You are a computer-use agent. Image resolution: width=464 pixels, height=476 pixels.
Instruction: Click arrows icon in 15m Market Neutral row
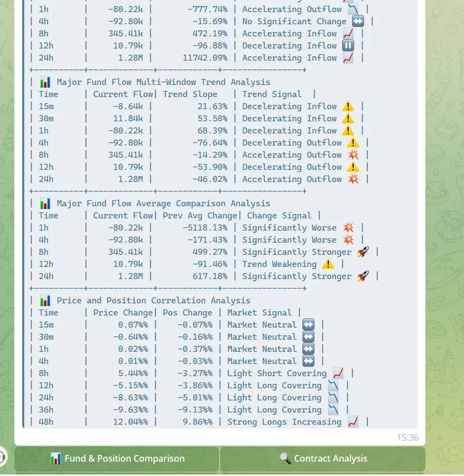click(308, 325)
